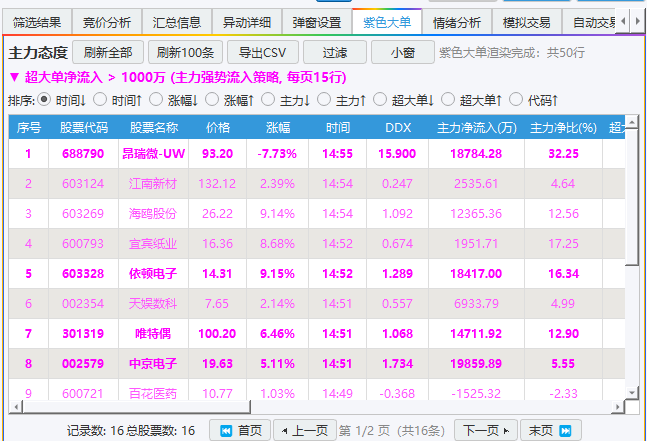Click the 过滤 button

pyautogui.click(x=335, y=52)
